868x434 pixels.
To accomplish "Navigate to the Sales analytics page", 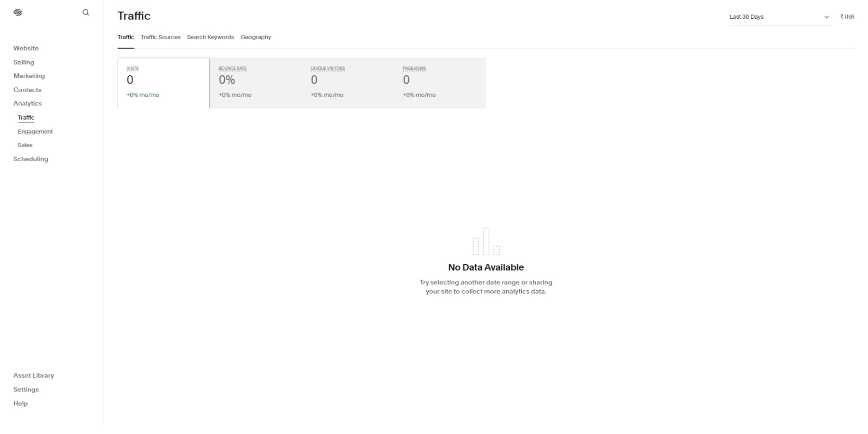I will coord(25,145).
